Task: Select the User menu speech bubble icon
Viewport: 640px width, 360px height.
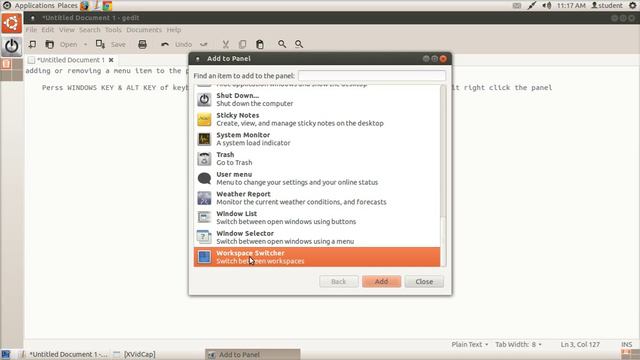Action: [x=204, y=178]
